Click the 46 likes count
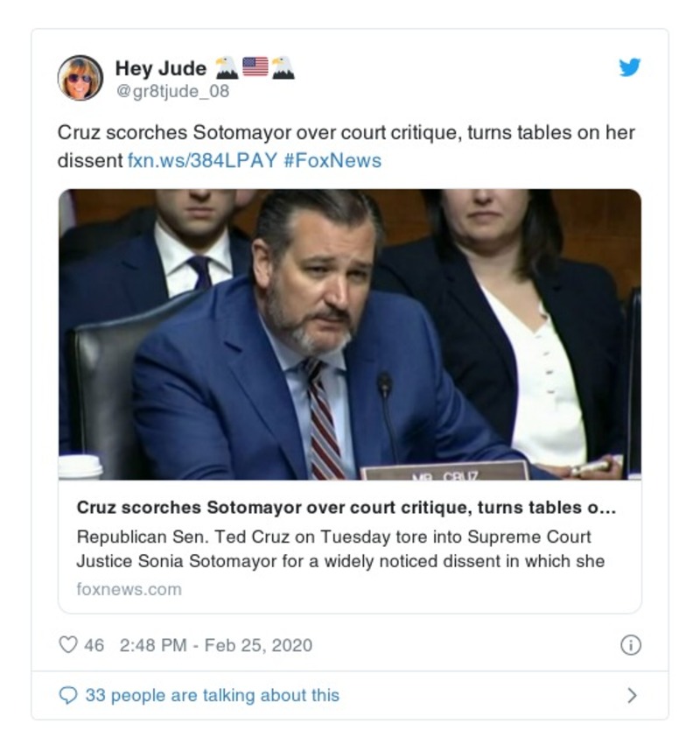 coord(94,646)
